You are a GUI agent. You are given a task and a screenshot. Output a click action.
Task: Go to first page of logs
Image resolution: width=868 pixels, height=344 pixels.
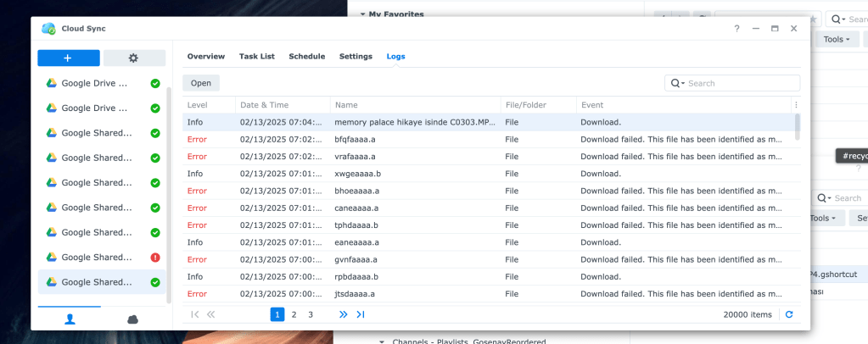pos(194,314)
